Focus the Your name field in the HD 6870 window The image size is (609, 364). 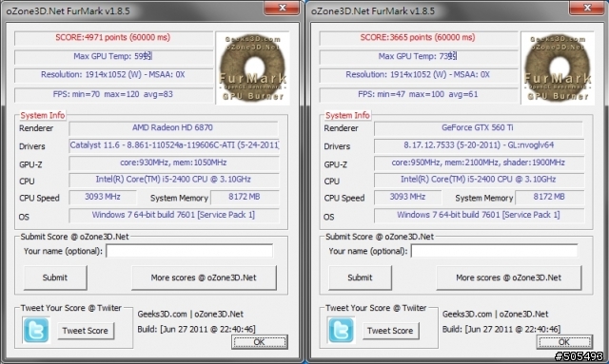click(189, 251)
